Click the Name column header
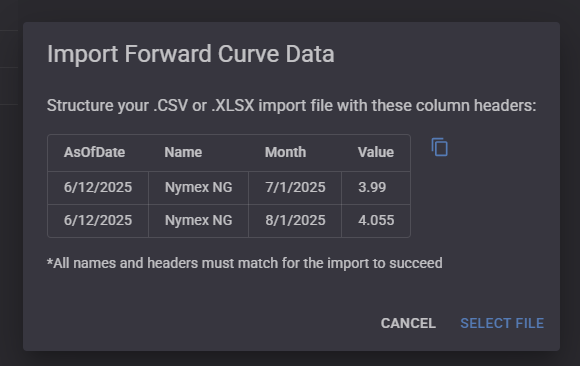Viewport: 580px width, 366px height. point(183,152)
